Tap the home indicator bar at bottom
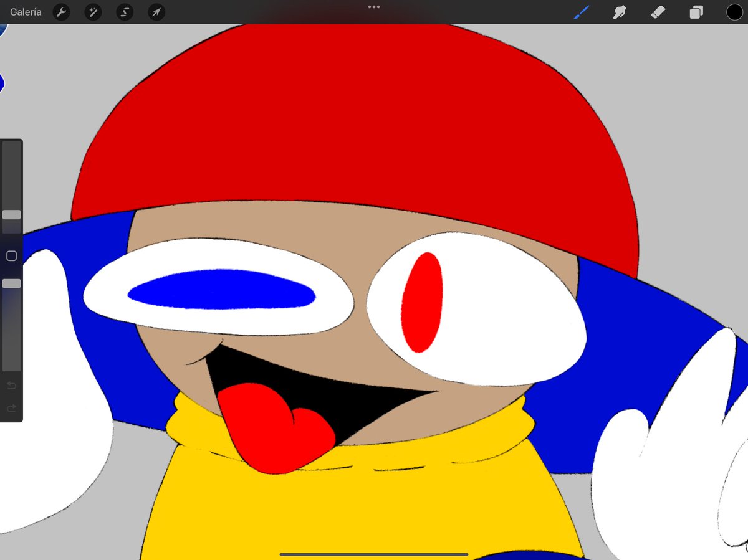Viewport: 748px width, 560px height. 374,554
